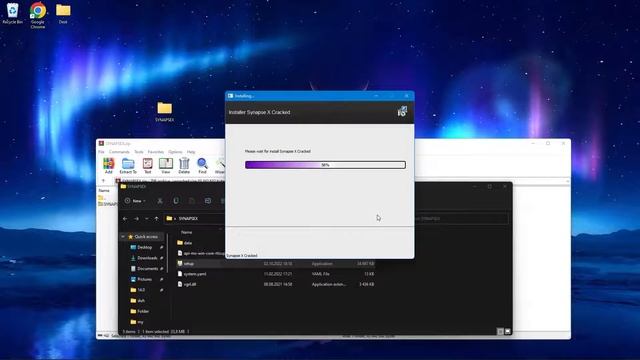This screenshot has height=360, width=640.
Task: Collapse the Quick access tree node
Action: point(123,237)
